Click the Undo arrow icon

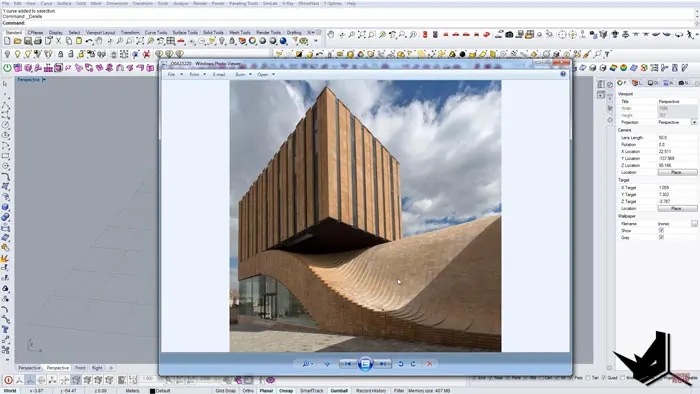[x=89, y=41]
